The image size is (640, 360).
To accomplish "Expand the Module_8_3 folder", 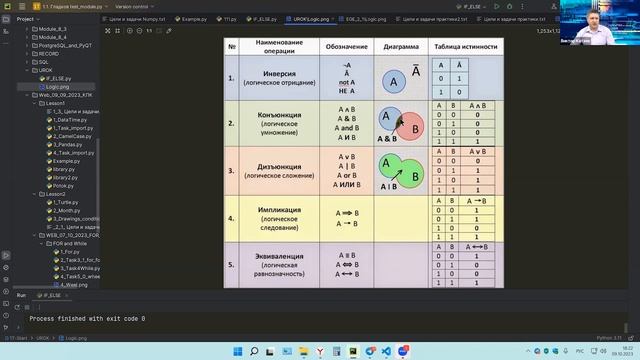I will (27, 29).
